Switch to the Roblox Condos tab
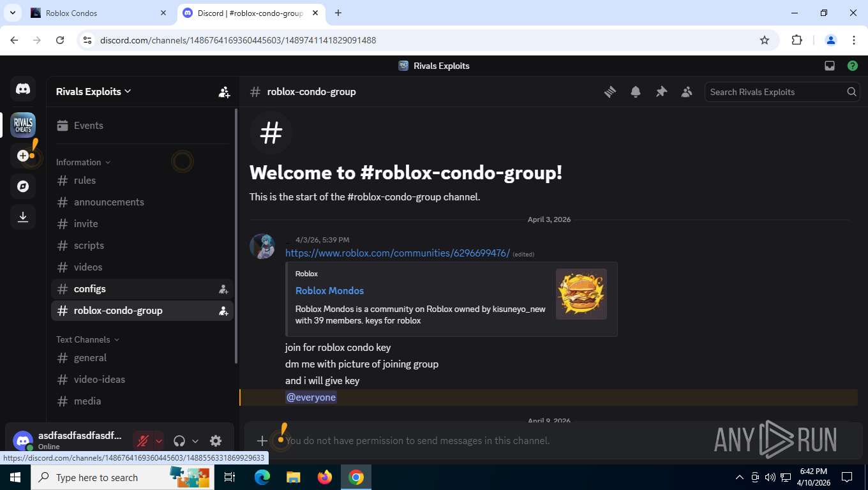The width and height of the screenshot is (868, 490). 97,13
